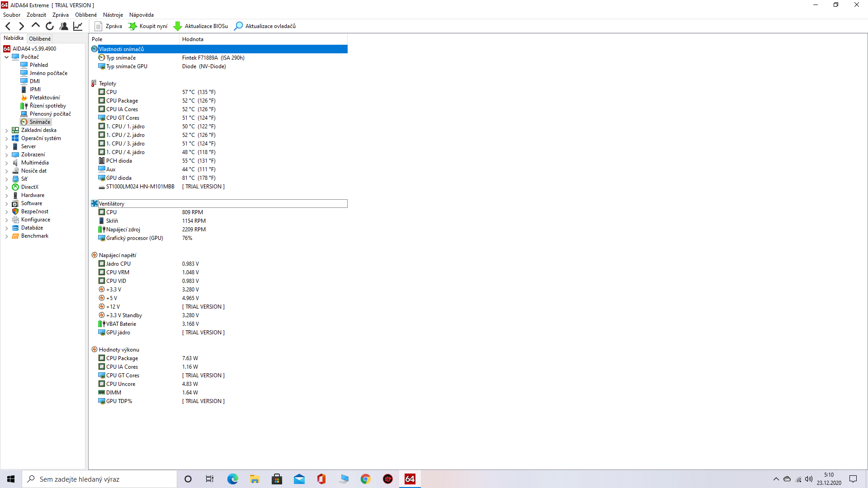Click the Windows search input field

point(104,479)
